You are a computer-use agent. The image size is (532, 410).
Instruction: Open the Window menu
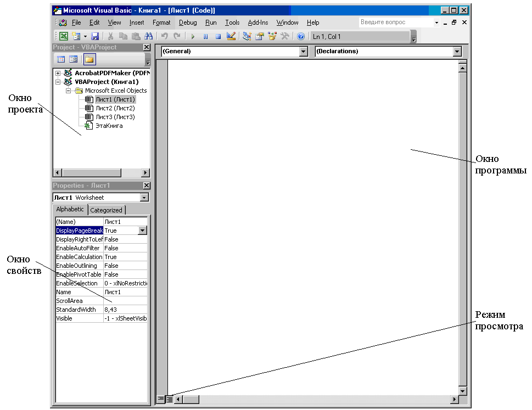pos(287,23)
